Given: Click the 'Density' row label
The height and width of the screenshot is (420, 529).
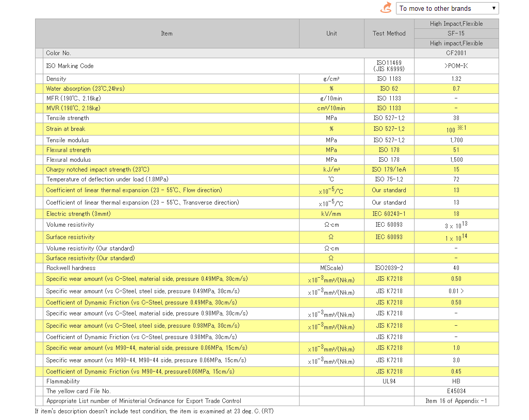Looking at the screenshot, I should pyautogui.click(x=56, y=79).
